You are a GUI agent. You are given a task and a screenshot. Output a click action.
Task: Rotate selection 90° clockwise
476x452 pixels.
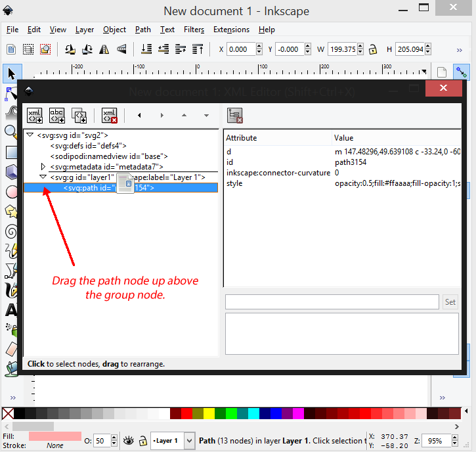87,49
